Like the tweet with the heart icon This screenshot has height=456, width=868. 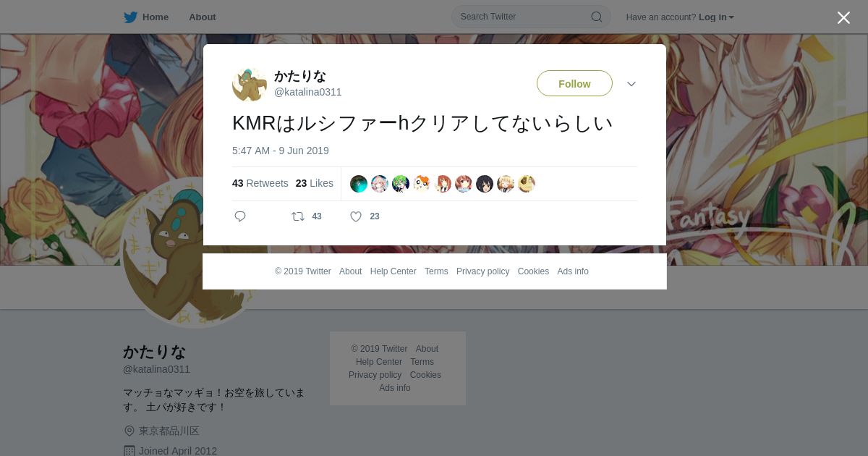[356, 216]
